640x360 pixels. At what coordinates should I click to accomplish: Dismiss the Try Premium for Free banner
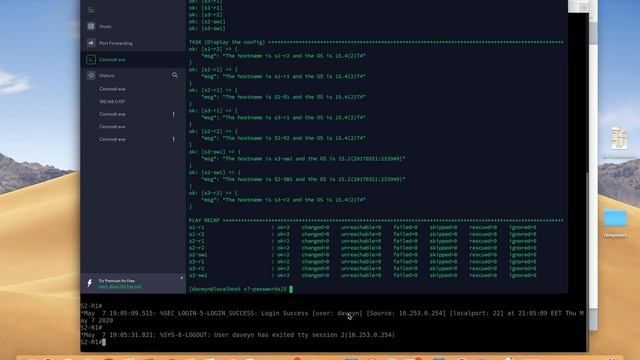182,278
